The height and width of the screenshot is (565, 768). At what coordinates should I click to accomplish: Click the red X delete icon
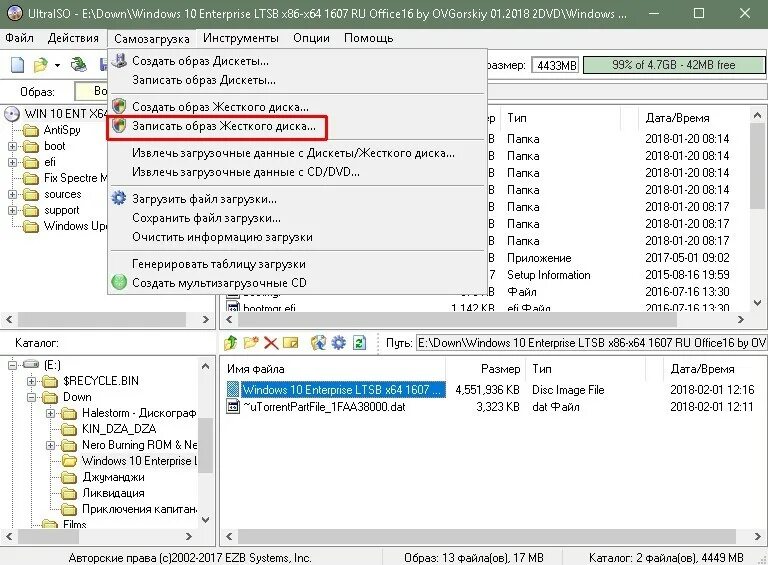coord(271,343)
